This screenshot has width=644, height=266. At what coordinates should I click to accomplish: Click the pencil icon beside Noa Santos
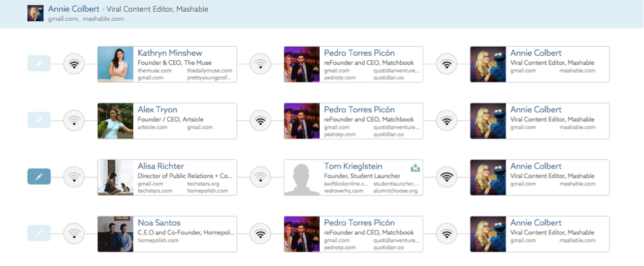pos(39,233)
